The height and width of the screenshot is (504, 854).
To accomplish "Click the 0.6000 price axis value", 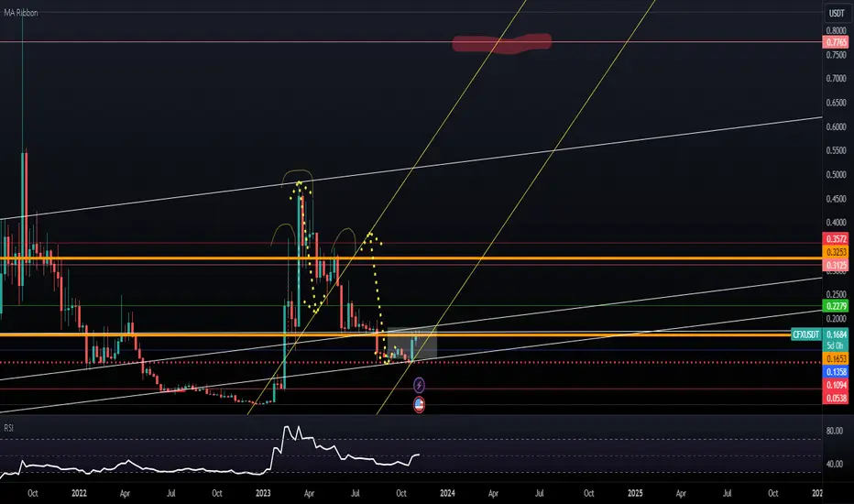I will (836, 126).
